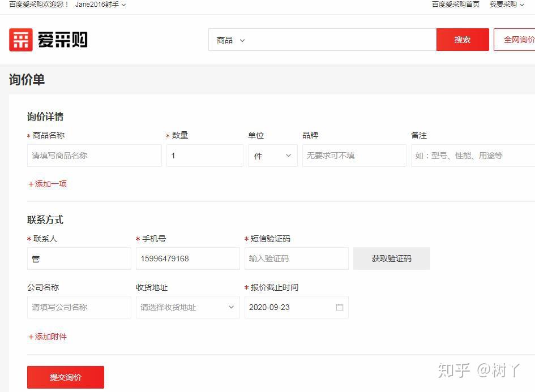Click the 收货地址 label
The width and height of the screenshot is (535, 392).
click(x=152, y=287)
